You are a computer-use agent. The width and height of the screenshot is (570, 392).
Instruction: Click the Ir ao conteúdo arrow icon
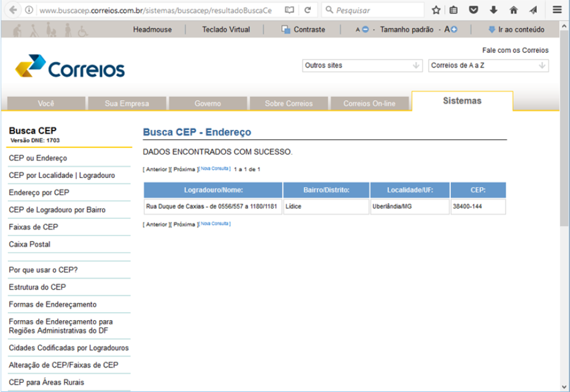[x=491, y=30]
